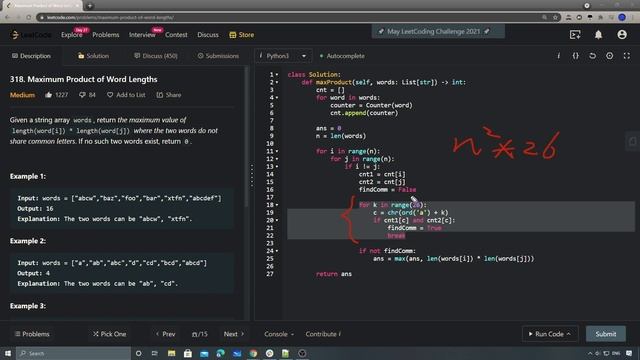Open the Contest nav item
Viewport: 640px width, 360px height.
176,35
